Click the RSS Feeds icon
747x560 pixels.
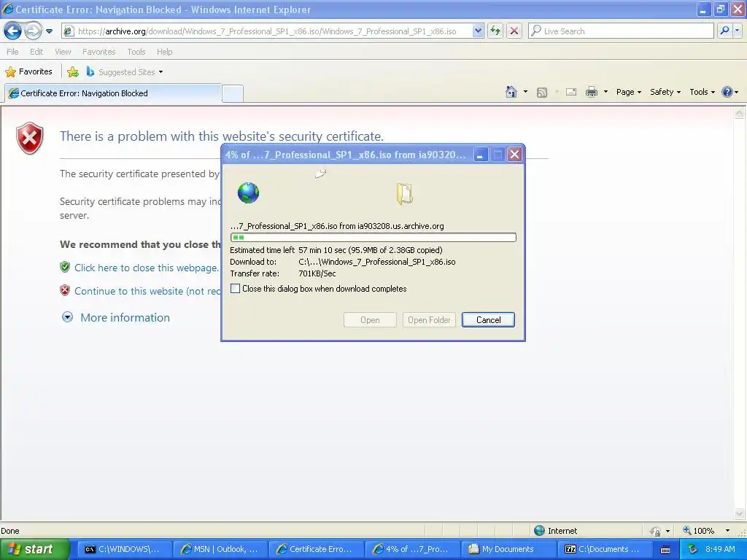tap(542, 93)
